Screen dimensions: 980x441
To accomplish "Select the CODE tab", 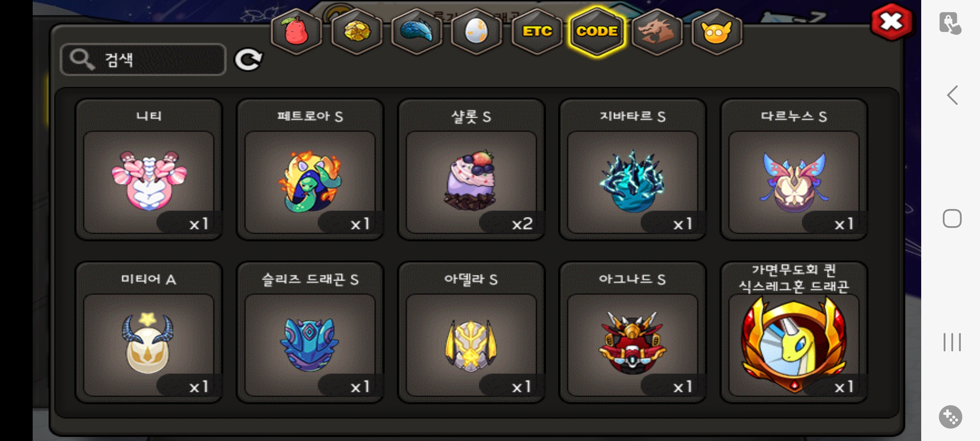I will 597,32.
